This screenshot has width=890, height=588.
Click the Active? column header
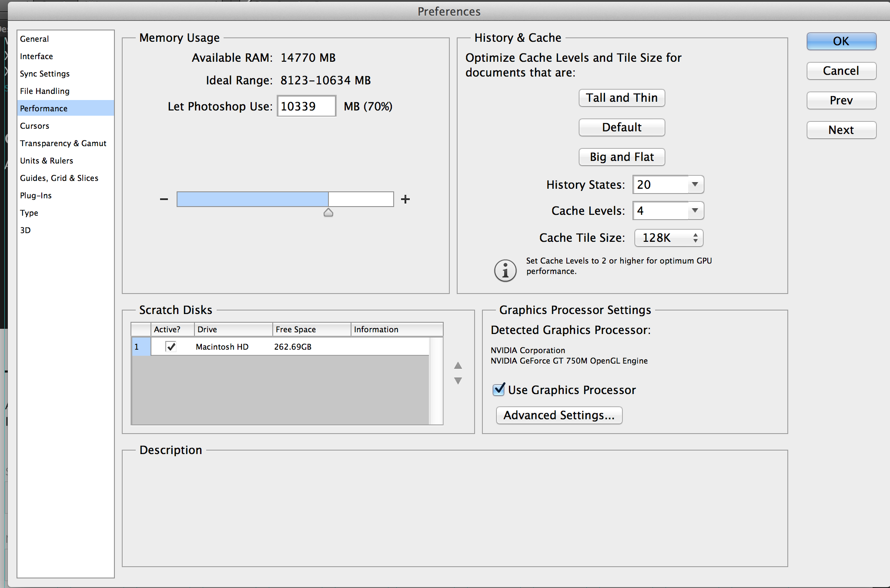tap(172, 329)
